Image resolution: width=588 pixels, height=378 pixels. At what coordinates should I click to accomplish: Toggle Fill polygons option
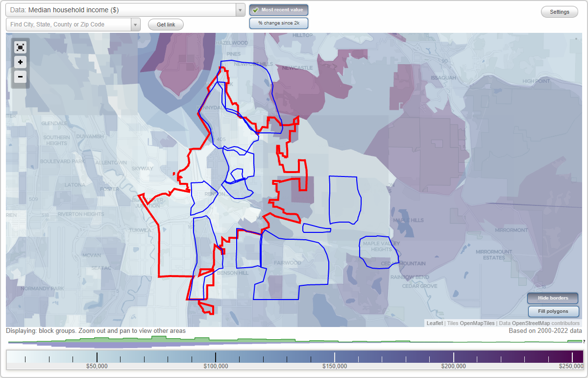[x=553, y=311]
